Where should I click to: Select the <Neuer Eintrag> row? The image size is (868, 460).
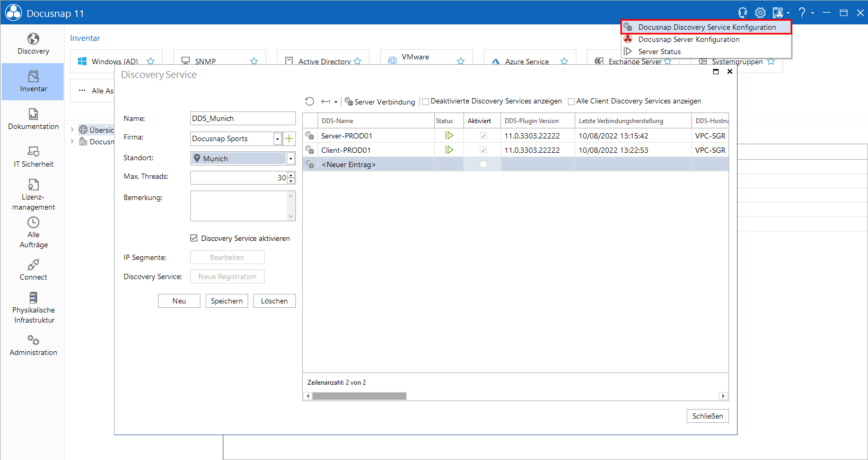(515, 164)
